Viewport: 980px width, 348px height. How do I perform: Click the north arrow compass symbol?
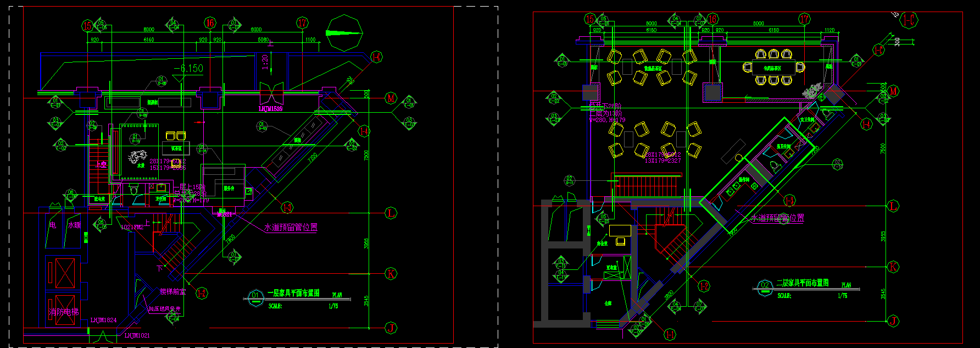pyautogui.click(x=344, y=33)
